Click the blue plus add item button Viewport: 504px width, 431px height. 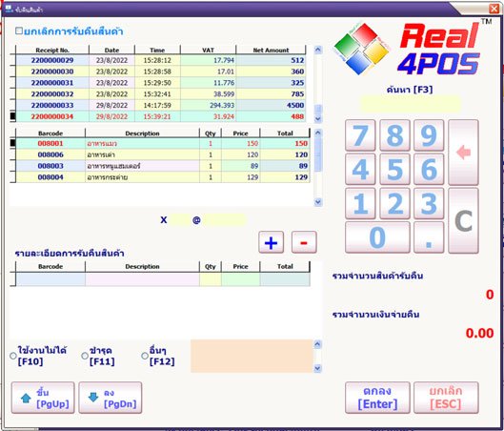click(271, 242)
